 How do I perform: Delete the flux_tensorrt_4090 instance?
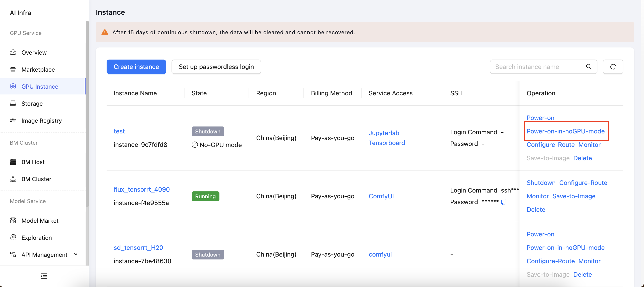point(536,210)
